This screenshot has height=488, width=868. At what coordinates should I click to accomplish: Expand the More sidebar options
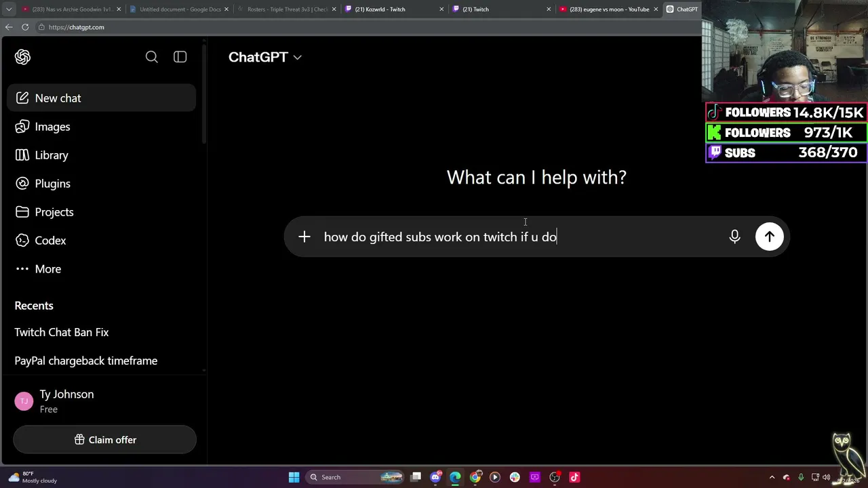102,269
